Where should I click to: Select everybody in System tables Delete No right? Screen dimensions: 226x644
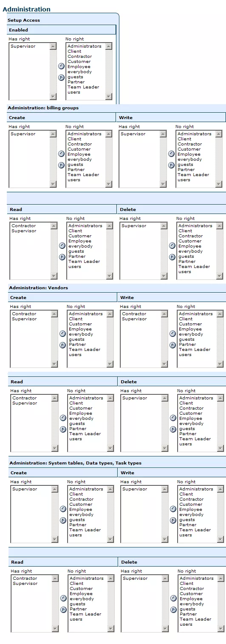coord(192,604)
